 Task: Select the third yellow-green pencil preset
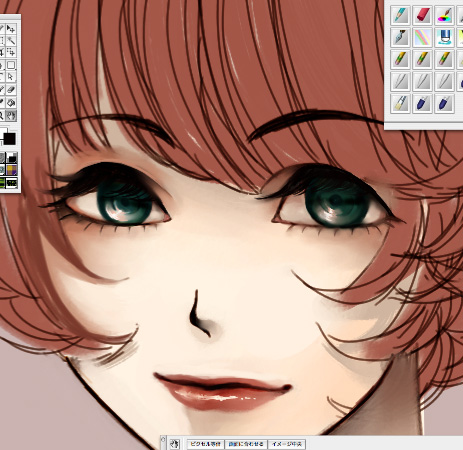[x=445, y=59]
